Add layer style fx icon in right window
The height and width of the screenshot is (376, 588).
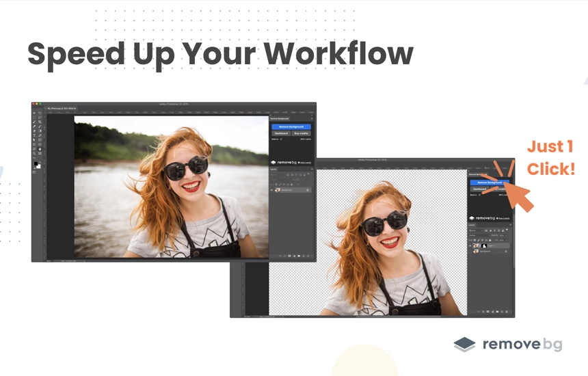tap(483, 312)
